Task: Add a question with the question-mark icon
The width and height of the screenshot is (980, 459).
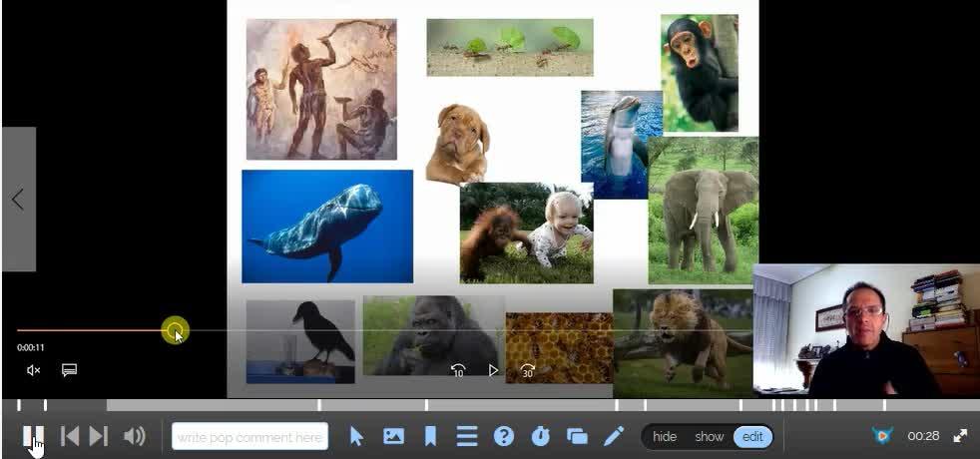Action: click(504, 436)
